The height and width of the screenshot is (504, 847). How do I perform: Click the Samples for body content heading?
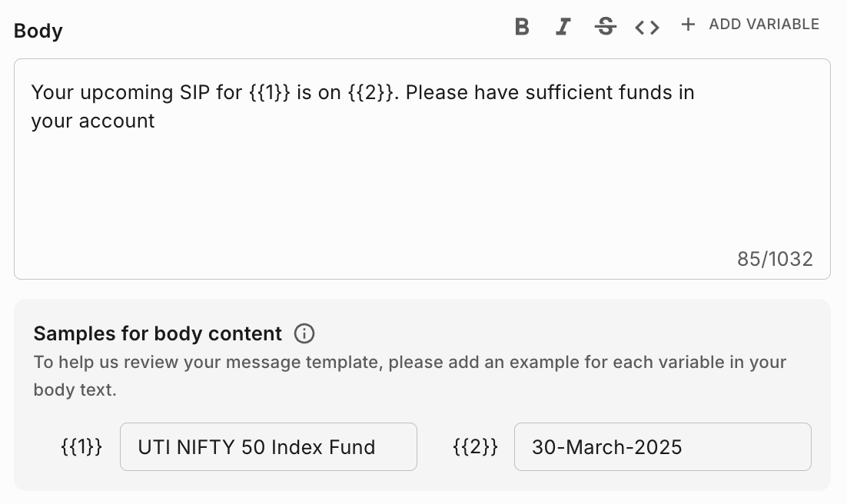pyautogui.click(x=157, y=333)
